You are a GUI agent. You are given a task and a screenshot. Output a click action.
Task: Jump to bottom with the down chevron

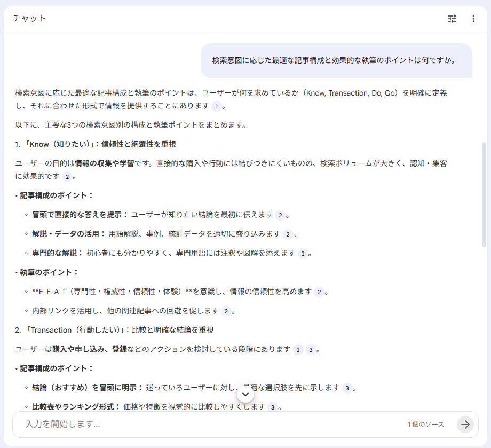(245, 394)
